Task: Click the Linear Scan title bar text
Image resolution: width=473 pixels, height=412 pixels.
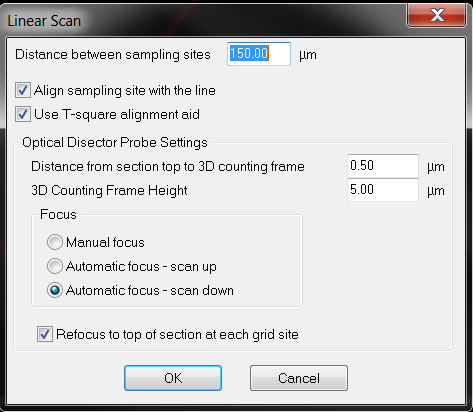Action: coord(44,21)
